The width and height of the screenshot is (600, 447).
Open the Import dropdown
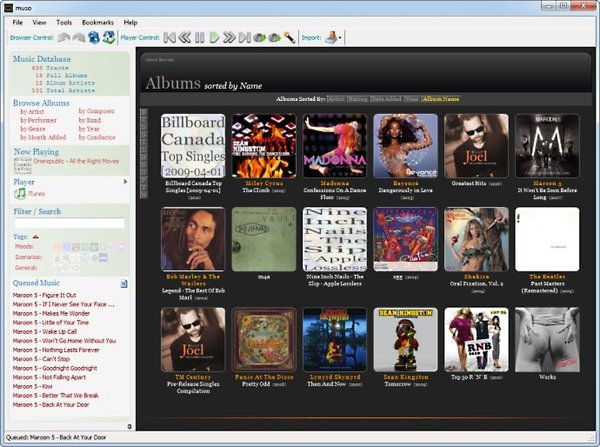(x=336, y=38)
